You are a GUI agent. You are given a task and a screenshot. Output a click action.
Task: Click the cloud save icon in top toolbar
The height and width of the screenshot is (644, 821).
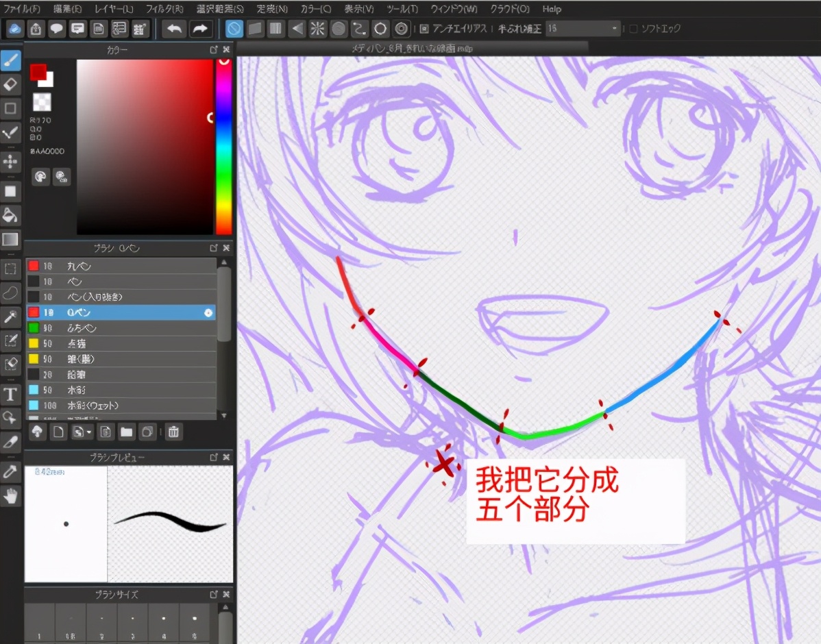pos(14,29)
